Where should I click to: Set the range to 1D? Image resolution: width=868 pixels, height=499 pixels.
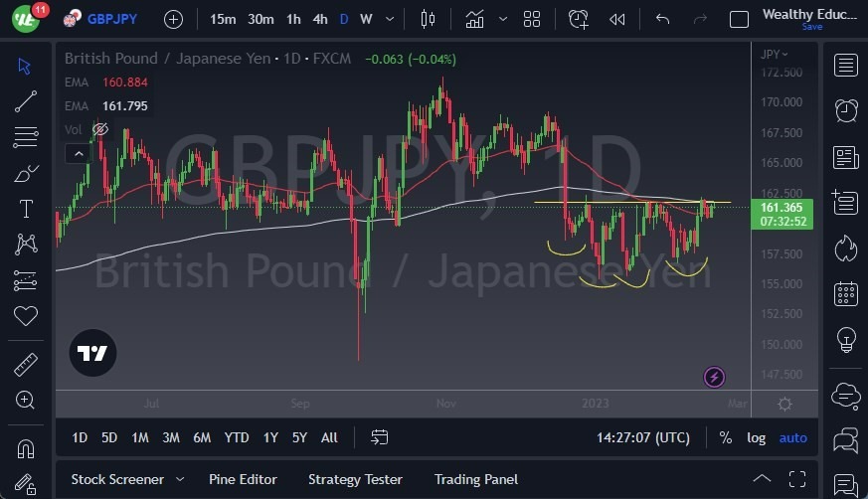(80, 437)
